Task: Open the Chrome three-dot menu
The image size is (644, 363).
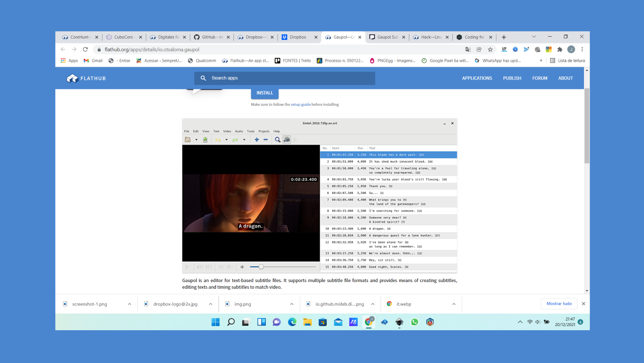Action: pos(582,49)
